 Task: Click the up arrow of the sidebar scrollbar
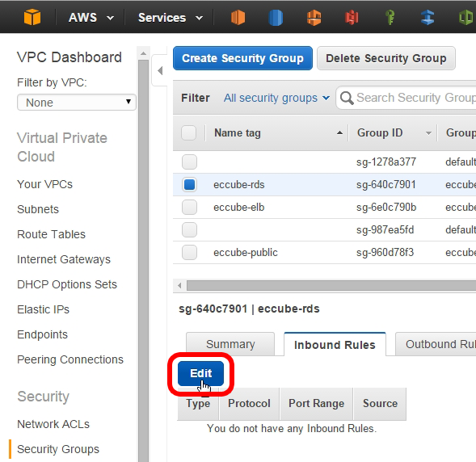click(143, 53)
